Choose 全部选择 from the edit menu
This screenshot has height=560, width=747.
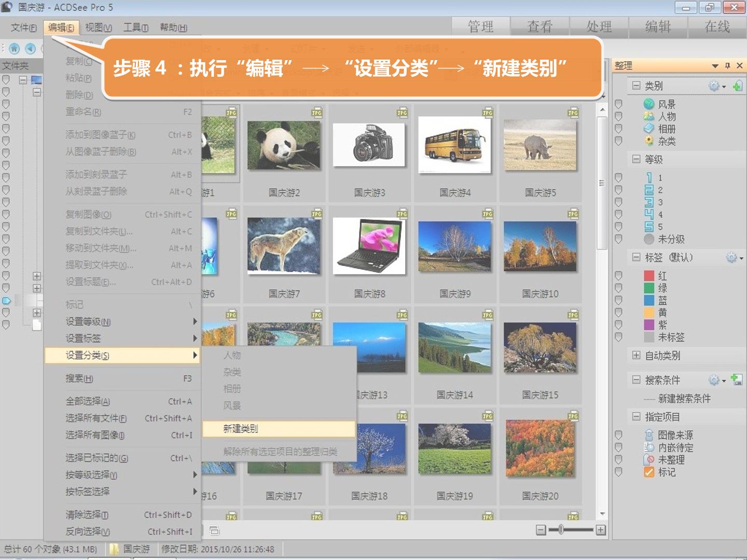(122, 401)
